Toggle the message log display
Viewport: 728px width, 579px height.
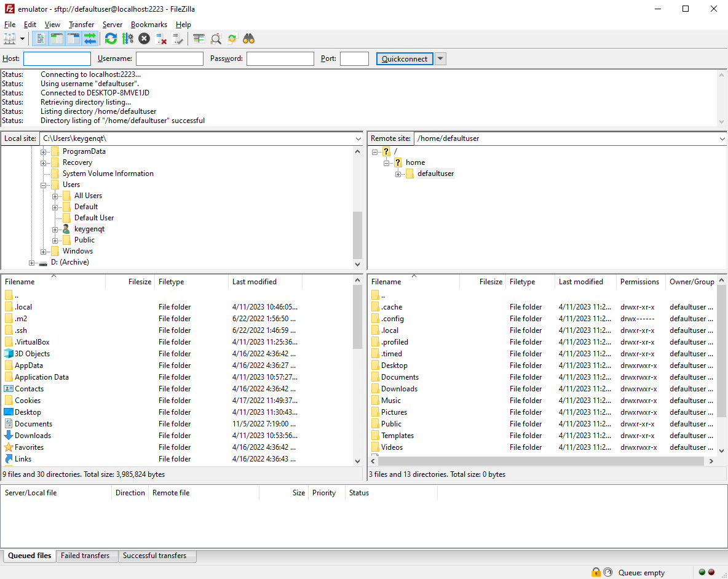41,39
